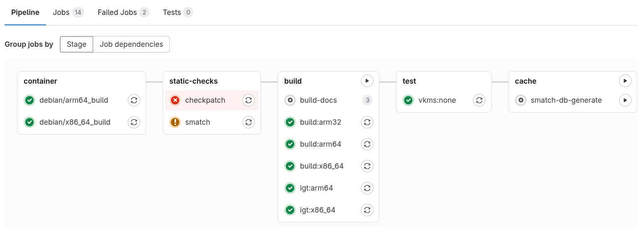Screen dimensions: 644x227
Task: Group jobs by Job dependencies
Action: click(x=131, y=44)
